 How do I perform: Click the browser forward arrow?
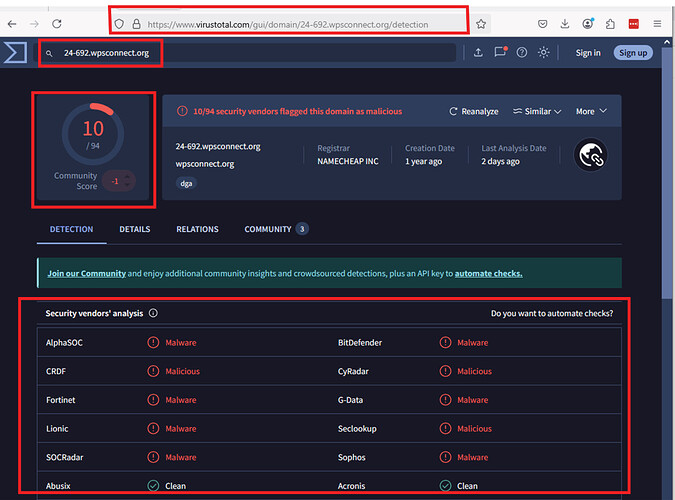click(34, 24)
